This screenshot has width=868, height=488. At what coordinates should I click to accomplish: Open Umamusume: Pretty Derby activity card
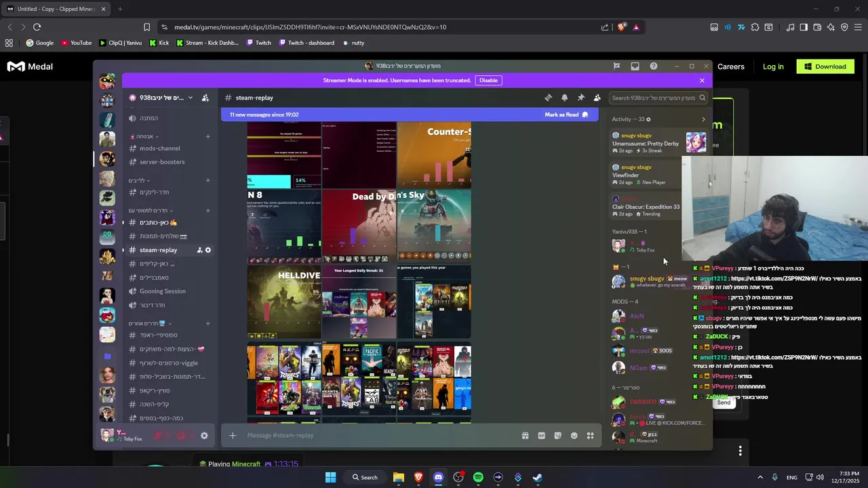658,143
